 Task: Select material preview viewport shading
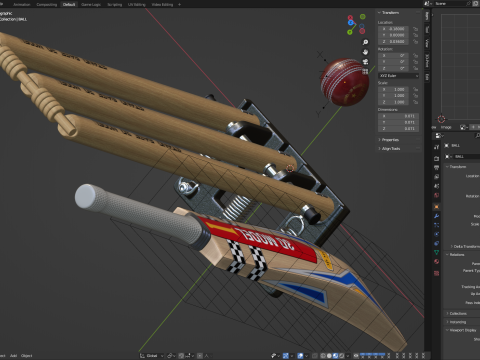(335, 356)
